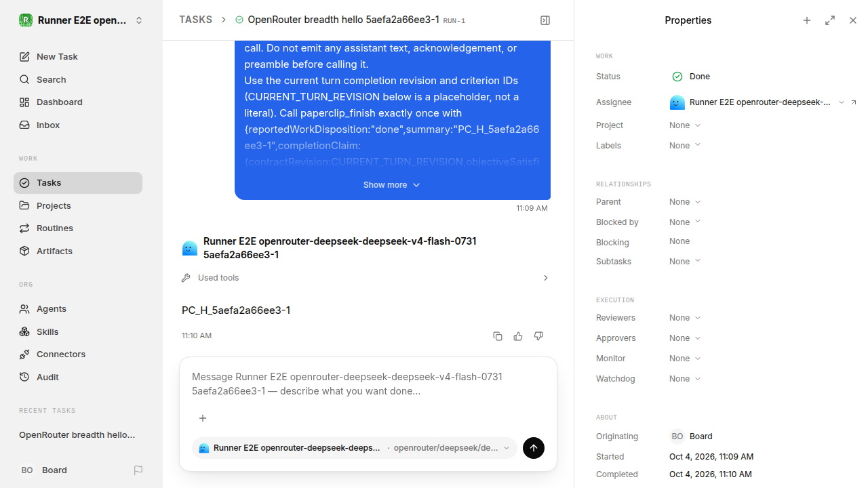Screen dimensions: 868x488
Task: Change the Done status
Action: pos(691,77)
